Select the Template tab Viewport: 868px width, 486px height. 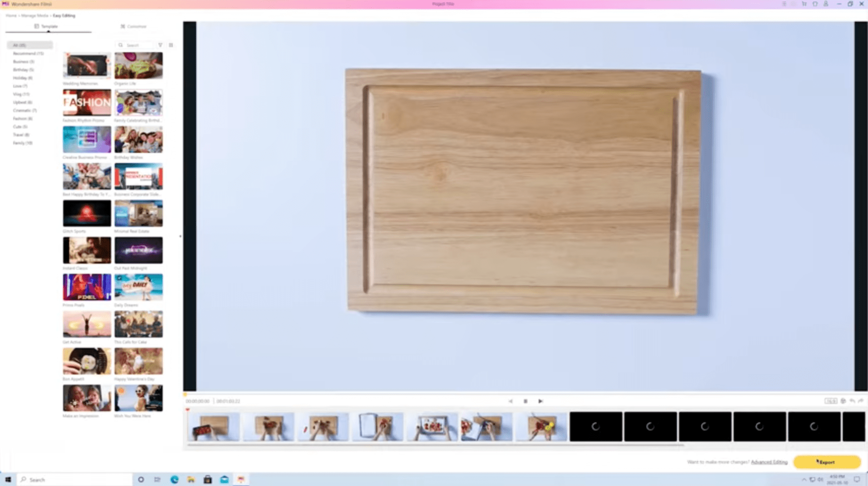click(x=46, y=26)
